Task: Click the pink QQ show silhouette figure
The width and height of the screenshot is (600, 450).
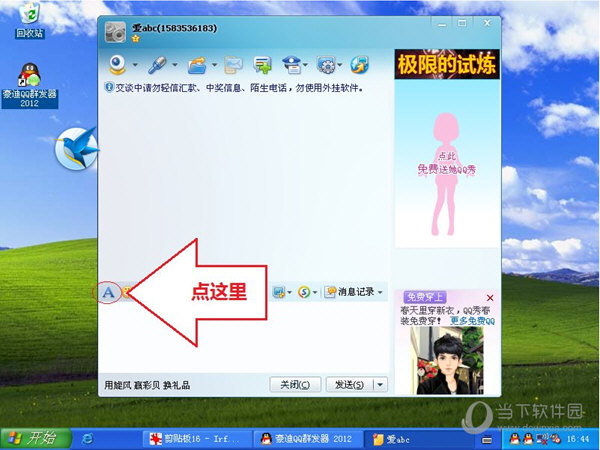Action: (445, 174)
